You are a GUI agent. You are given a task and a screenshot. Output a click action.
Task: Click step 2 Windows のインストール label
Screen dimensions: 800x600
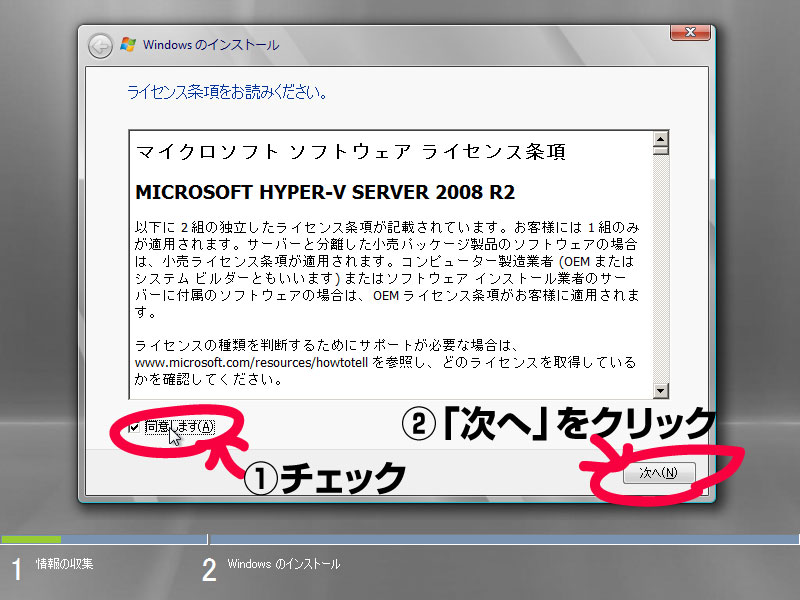(284, 564)
